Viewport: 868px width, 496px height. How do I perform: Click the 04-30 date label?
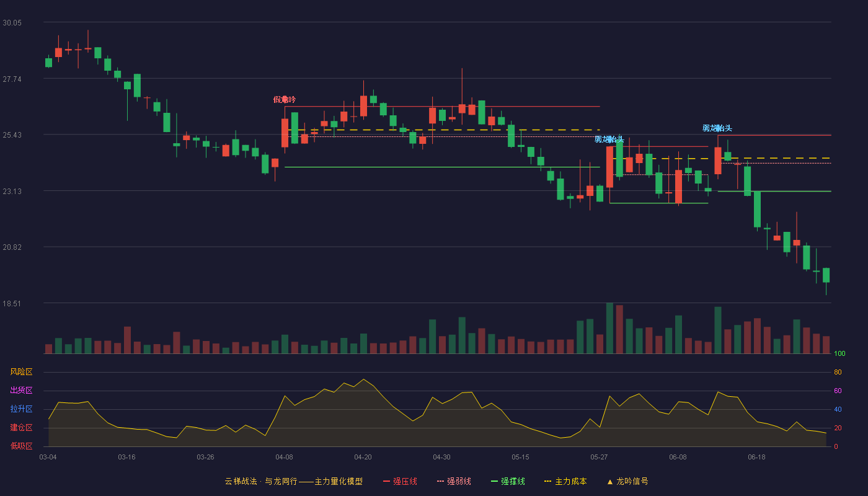[441, 457]
